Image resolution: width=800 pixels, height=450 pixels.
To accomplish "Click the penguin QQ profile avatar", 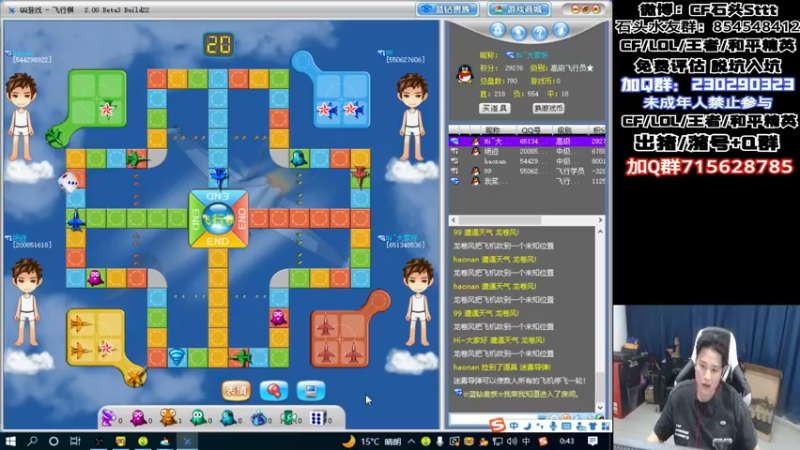I will [464, 74].
